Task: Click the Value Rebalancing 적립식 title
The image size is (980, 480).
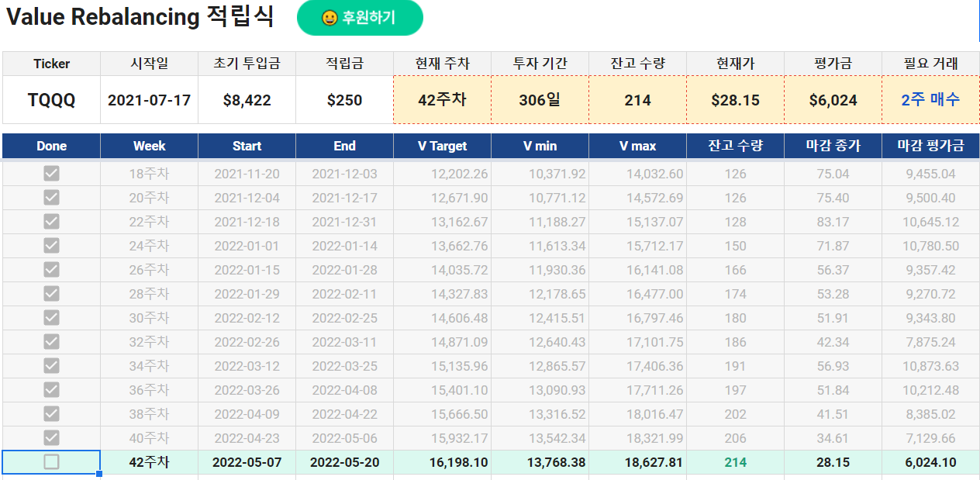Action: (140, 17)
